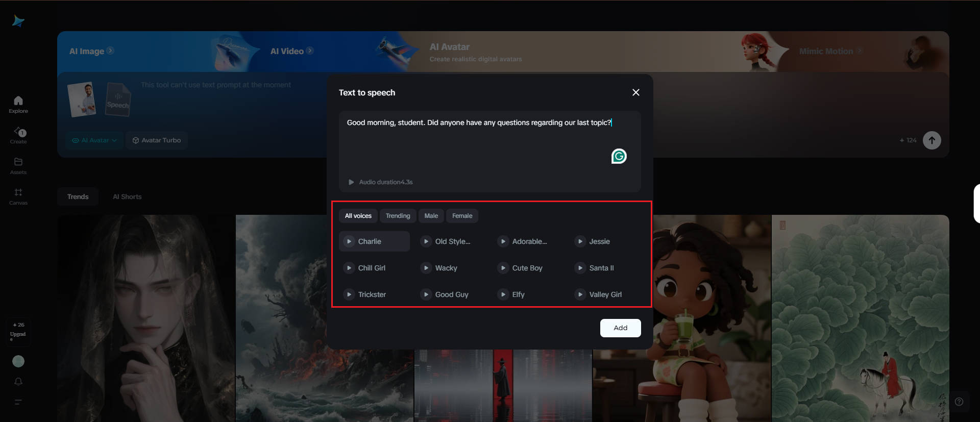
Task: Switch to the AI Shorts tab
Action: coord(127,197)
